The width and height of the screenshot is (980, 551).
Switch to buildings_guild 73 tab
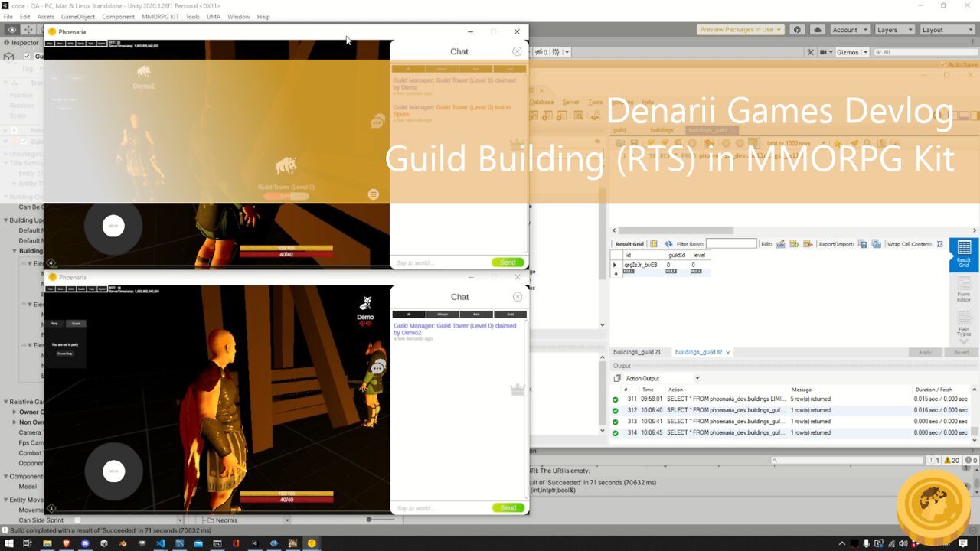pos(637,352)
